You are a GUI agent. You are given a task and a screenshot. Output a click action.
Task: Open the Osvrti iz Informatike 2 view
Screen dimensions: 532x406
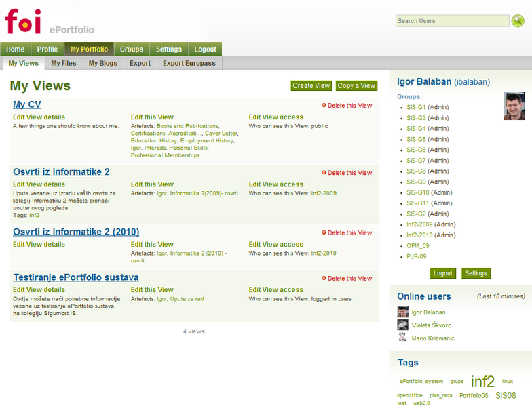pos(61,172)
